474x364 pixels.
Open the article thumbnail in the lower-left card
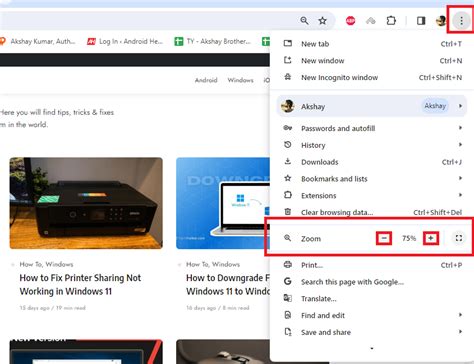point(86,352)
